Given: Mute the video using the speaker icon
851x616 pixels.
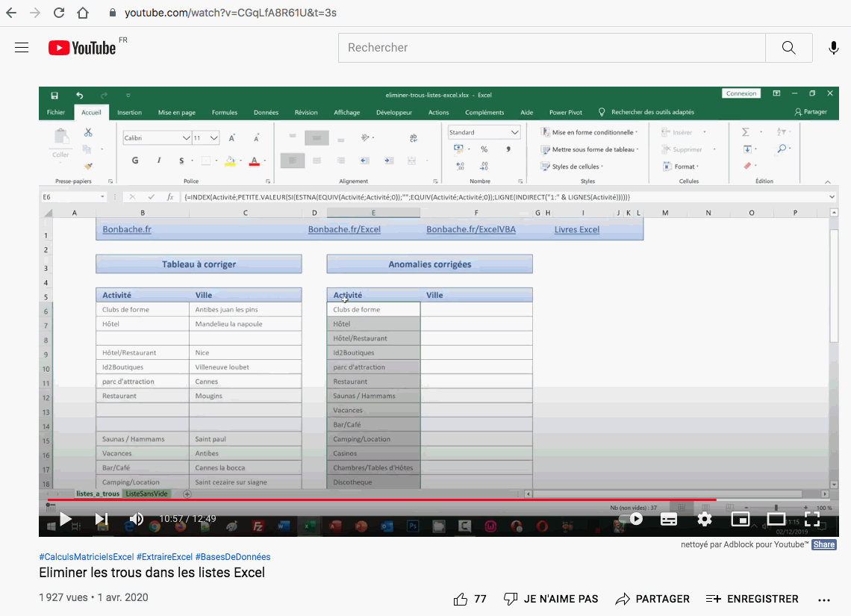Looking at the screenshot, I should point(137,518).
